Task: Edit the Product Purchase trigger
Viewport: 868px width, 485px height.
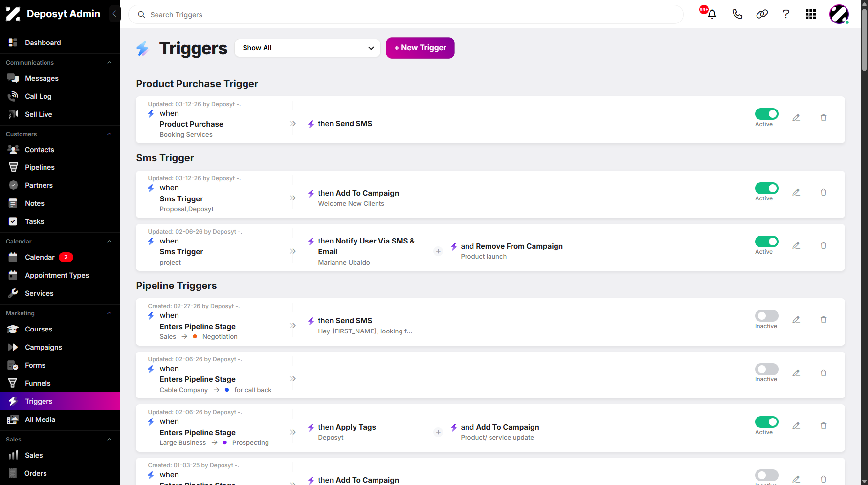Action: click(796, 118)
